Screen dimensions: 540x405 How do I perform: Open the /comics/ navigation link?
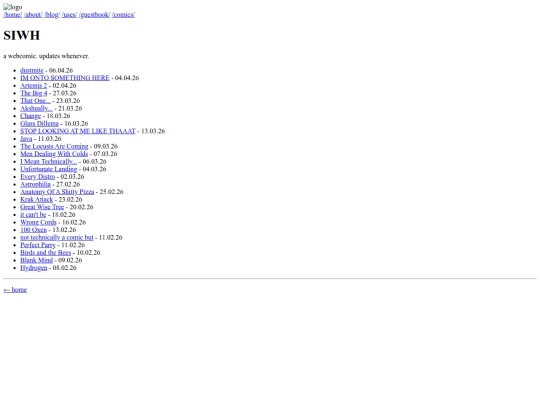tap(123, 15)
